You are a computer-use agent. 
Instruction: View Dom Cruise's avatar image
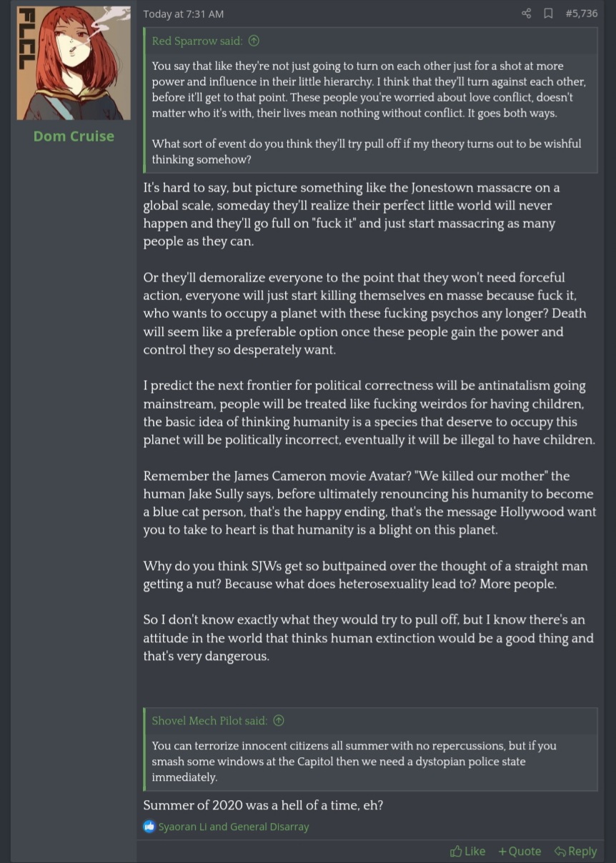(74, 63)
